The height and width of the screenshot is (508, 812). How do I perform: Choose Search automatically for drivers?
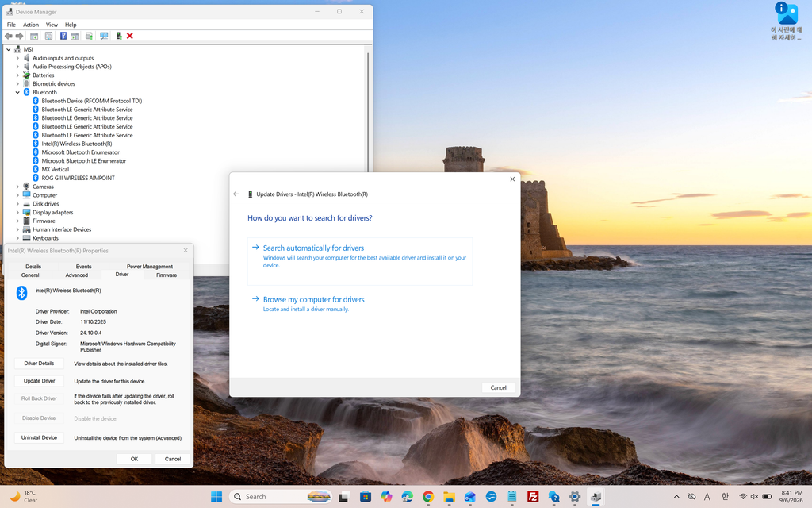coord(360,261)
